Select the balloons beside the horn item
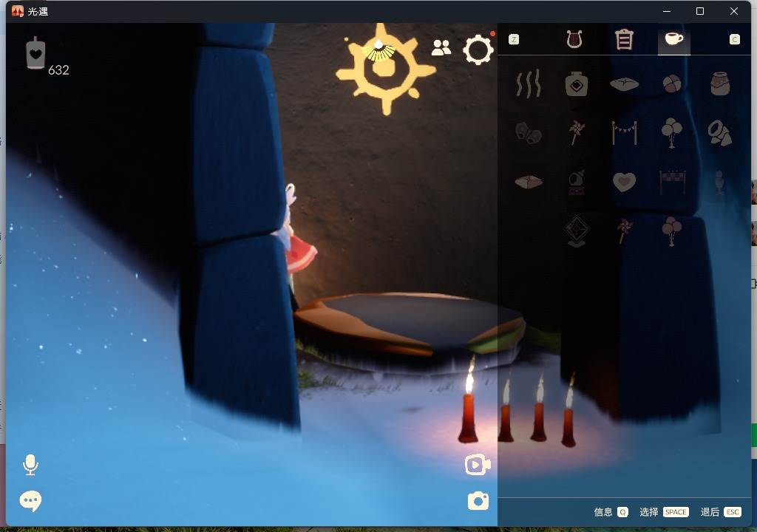The width and height of the screenshot is (757, 532). click(x=671, y=133)
